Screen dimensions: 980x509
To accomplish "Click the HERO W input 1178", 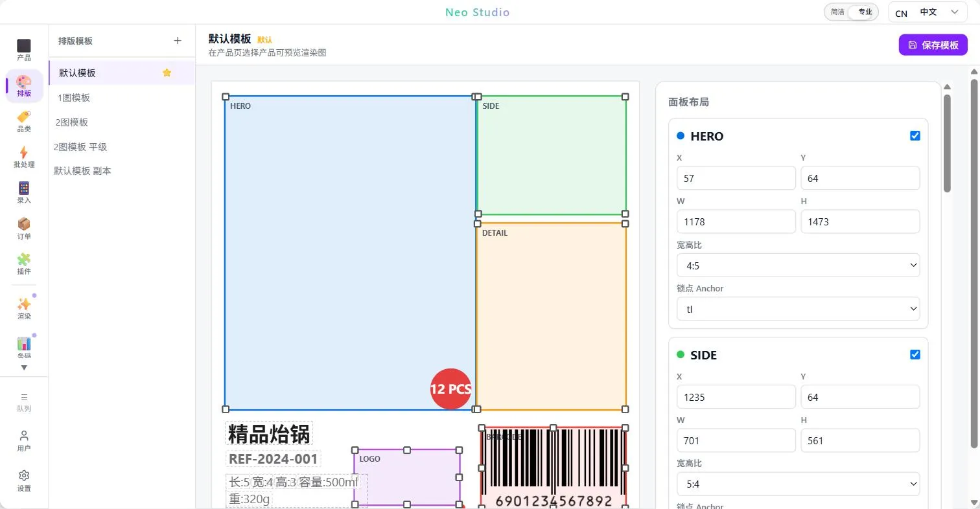I will (736, 221).
